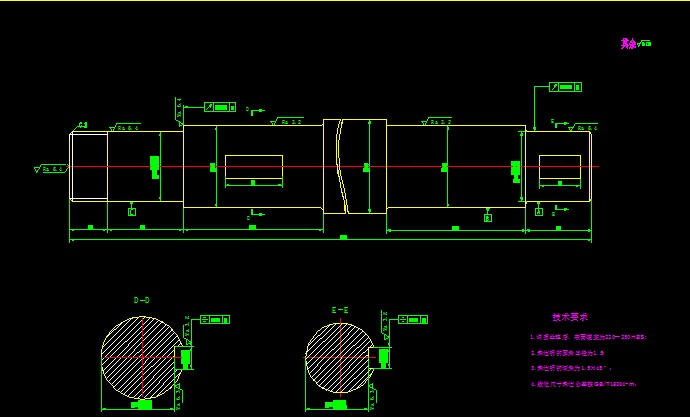The height and width of the screenshot is (417, 690).
Task: Select technical requirement line mentioning 45°
Action: (x=571, y=368)
